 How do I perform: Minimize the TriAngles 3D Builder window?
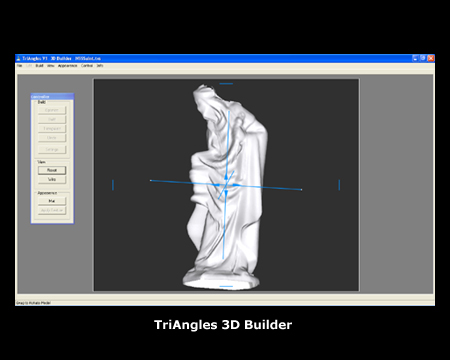(415, 58)
